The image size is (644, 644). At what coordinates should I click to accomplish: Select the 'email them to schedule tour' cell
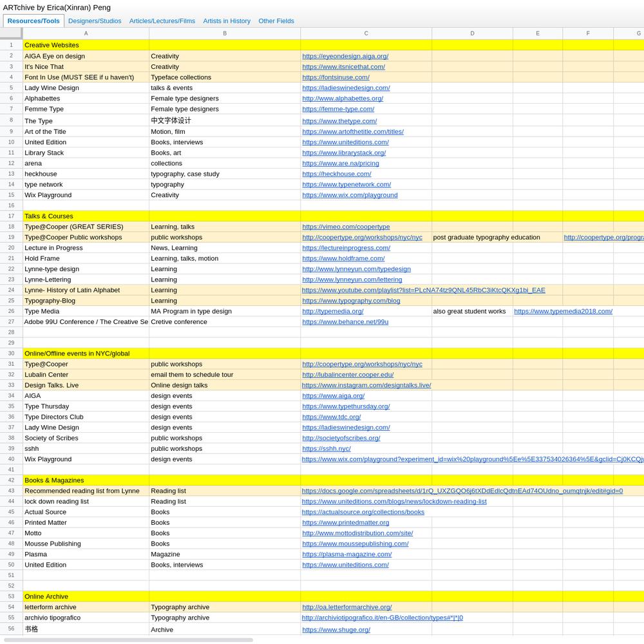coord(225,375)
